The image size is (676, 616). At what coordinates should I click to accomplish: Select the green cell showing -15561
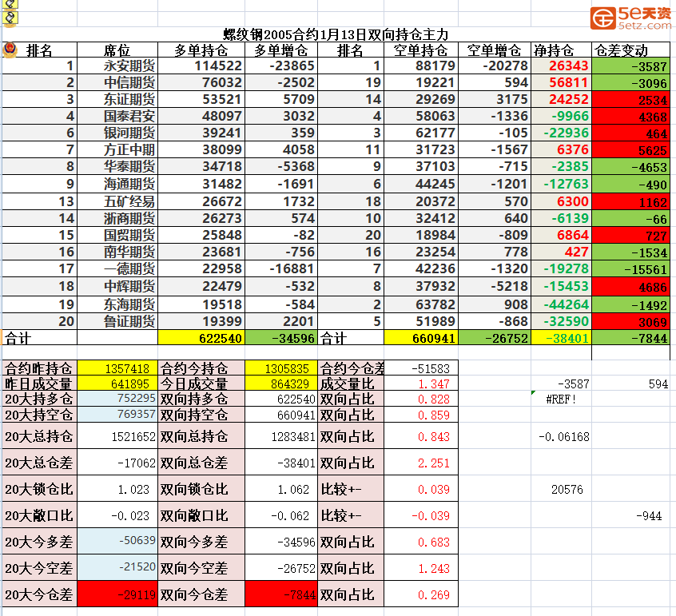630,268
